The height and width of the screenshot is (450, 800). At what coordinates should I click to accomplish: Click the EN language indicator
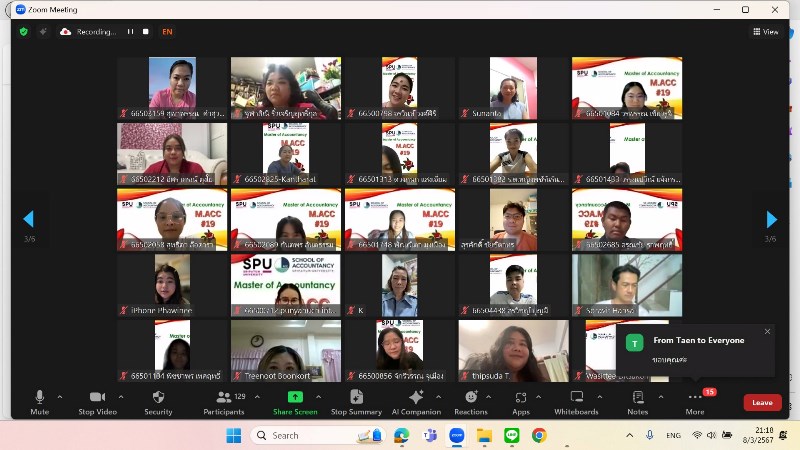coord(167,32)
